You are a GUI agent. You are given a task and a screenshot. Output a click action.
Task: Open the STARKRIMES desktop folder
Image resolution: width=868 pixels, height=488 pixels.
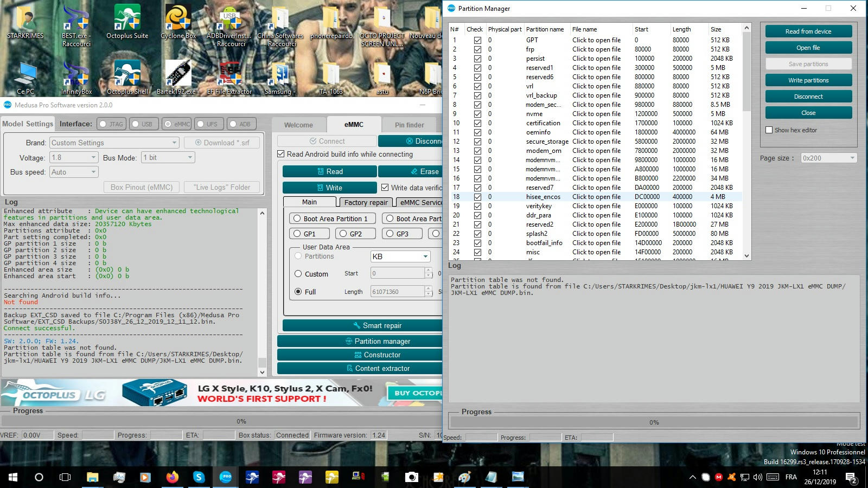click(x=25, y=23)
